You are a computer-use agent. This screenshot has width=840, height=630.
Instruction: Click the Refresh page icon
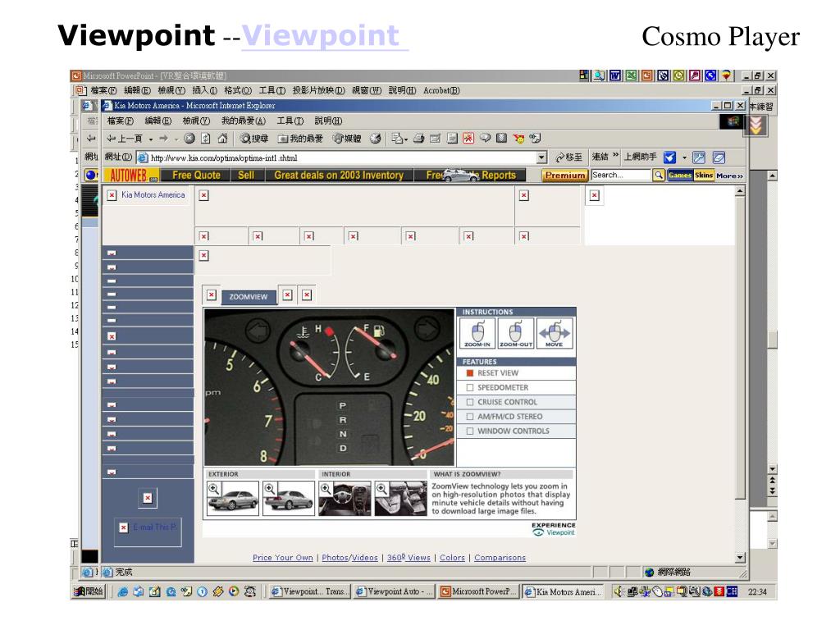pyautogui.click(x=206, y=139)
